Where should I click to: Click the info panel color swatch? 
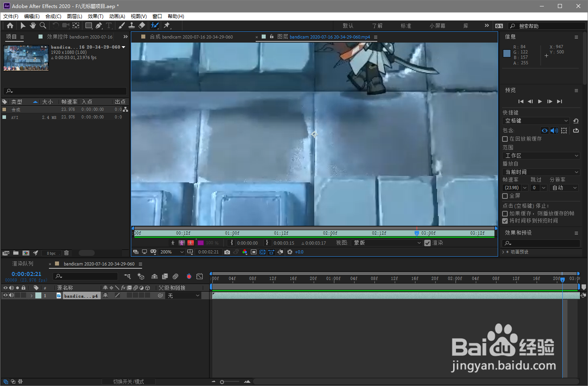[x=507, y=53]
